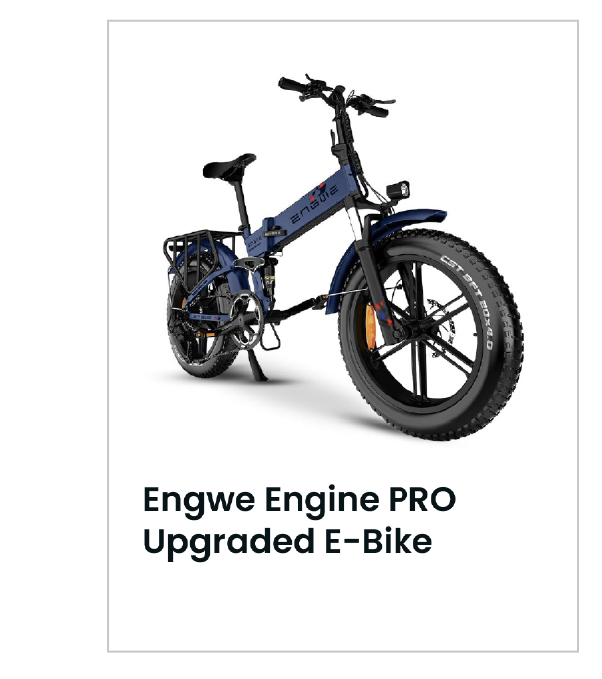Viewport: 602px width, 679px height.
Task: Click the word "Upgraded E-Bike" in title
Action: coord(288,541)
